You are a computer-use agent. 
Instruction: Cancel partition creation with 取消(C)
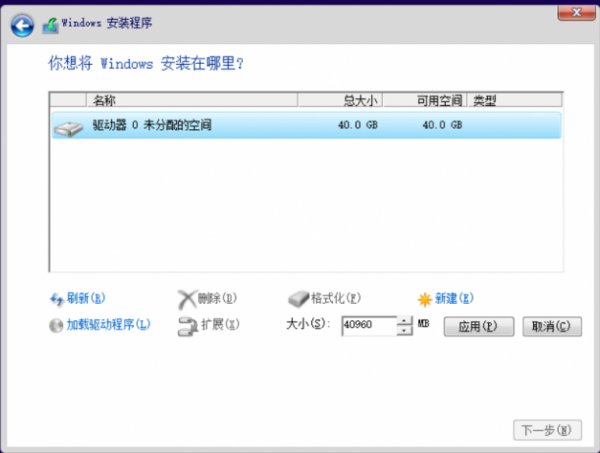pyautogui.click(x=552, y=326)
